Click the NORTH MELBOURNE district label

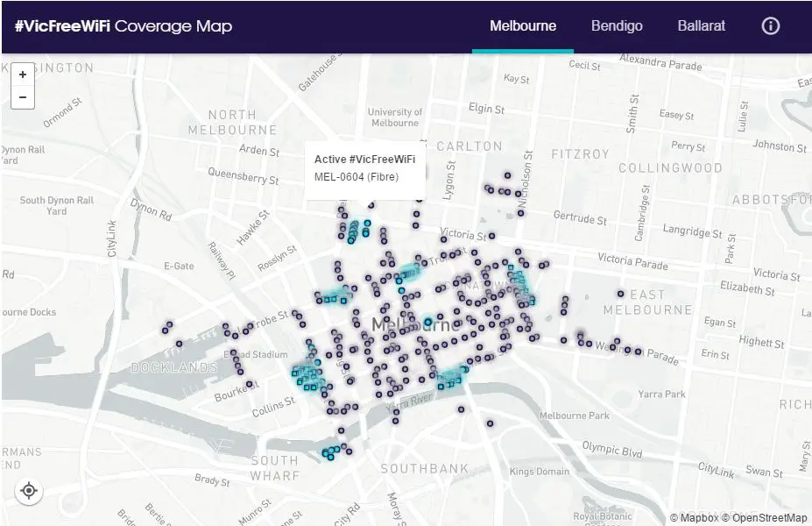232,123
